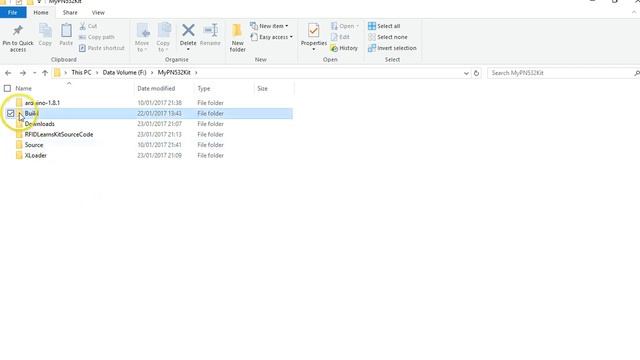Open the recent locations dropdown
640x360 pixels.
[x=34, y=73]
